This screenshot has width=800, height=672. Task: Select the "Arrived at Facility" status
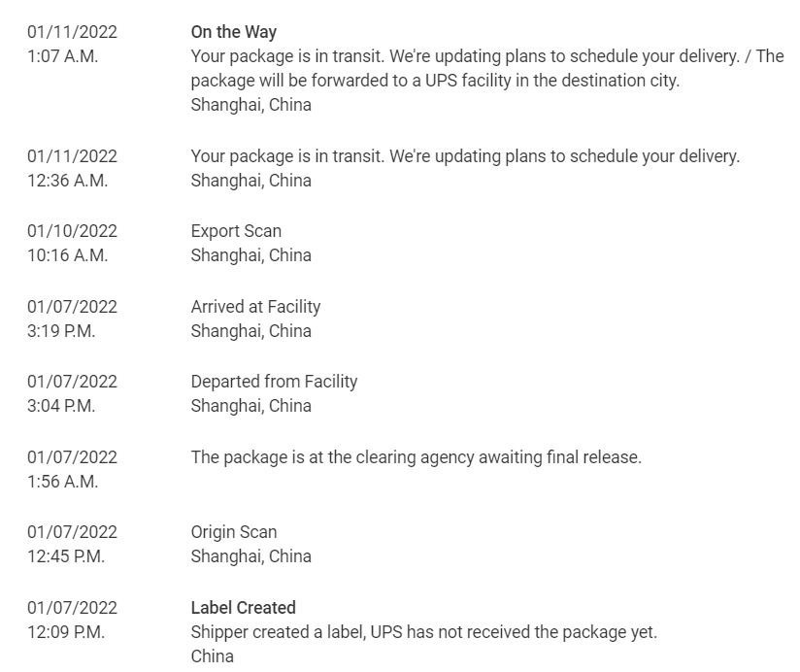(255, 307)
